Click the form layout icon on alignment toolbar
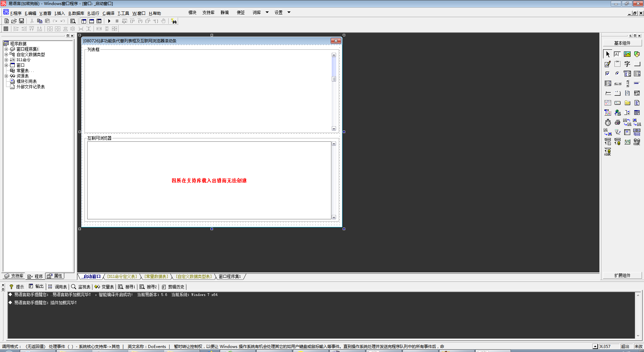 pos(6,29)
